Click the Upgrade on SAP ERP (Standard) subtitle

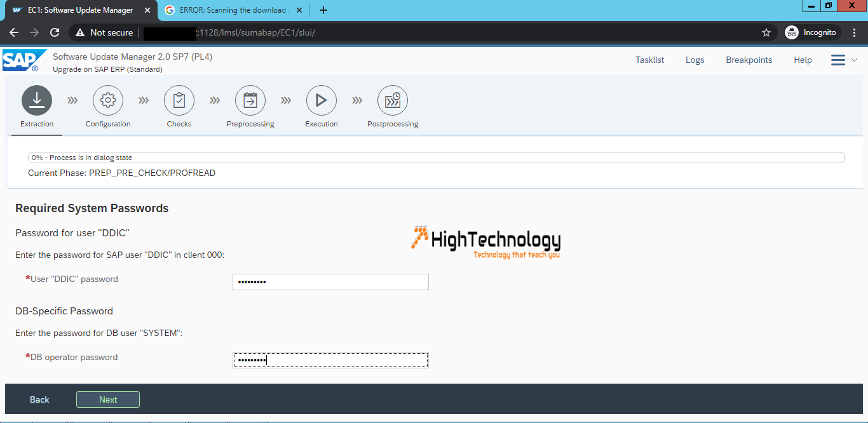point(107,69)
